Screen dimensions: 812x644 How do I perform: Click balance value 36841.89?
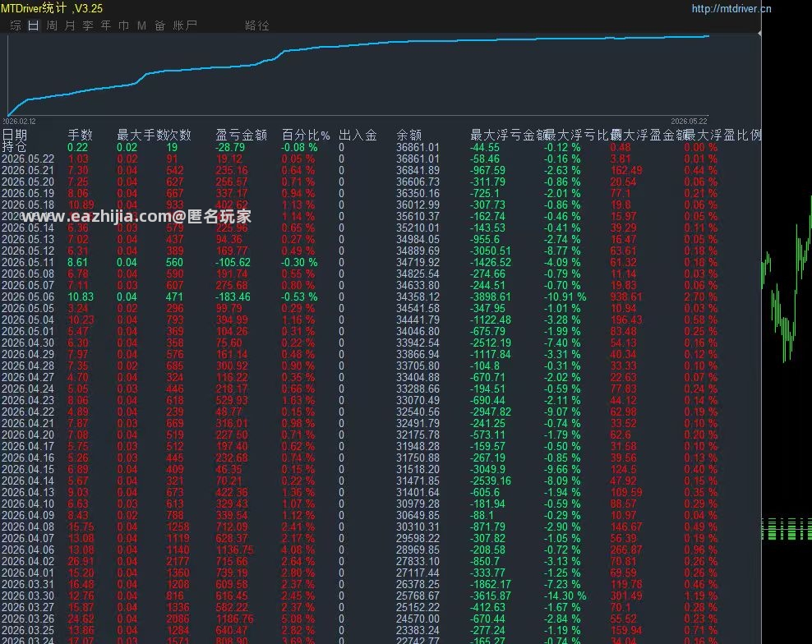(418, 170)
